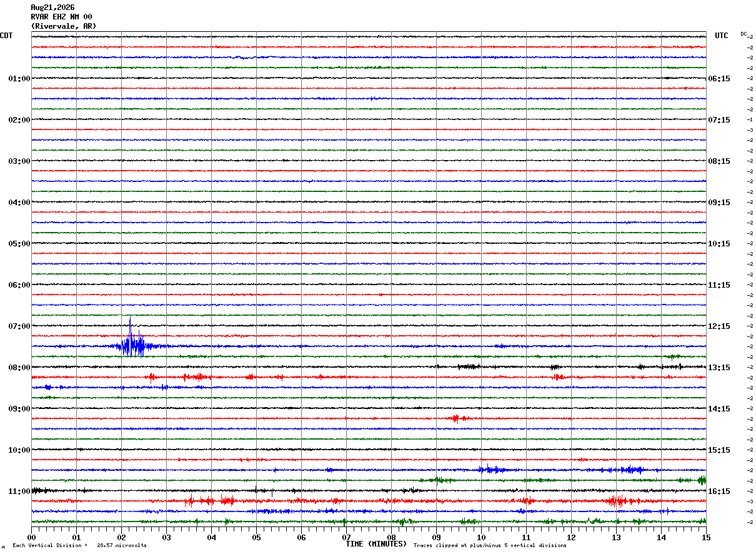
Task: Click the DC offset column header
Action: pyautogui.click(x=744, y=34)
